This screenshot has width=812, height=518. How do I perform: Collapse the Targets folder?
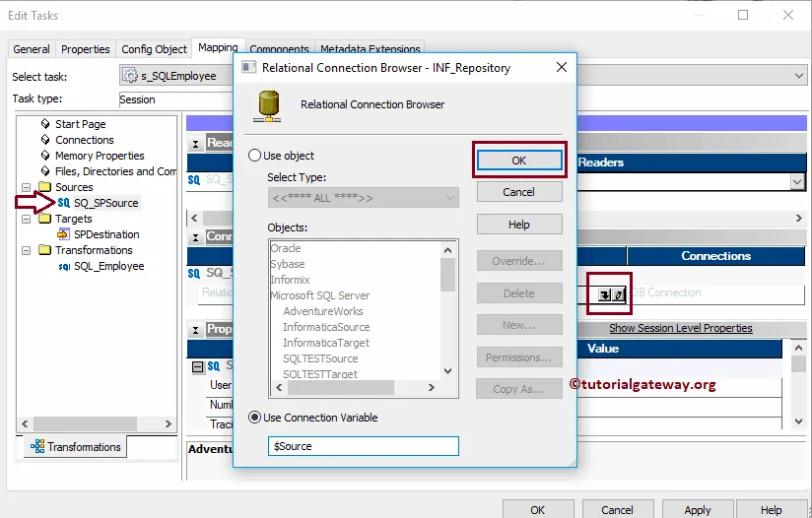[x=27, y=219]
